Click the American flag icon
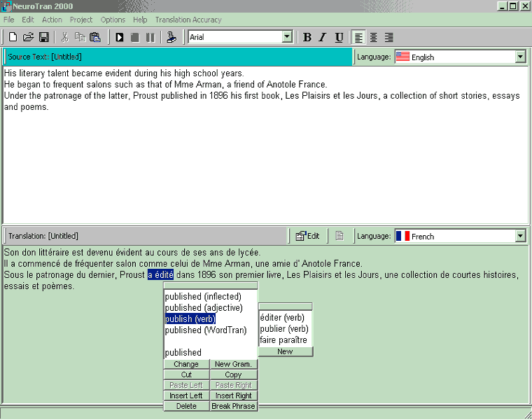The image size is (532, 420). click(x=402, y=57)
